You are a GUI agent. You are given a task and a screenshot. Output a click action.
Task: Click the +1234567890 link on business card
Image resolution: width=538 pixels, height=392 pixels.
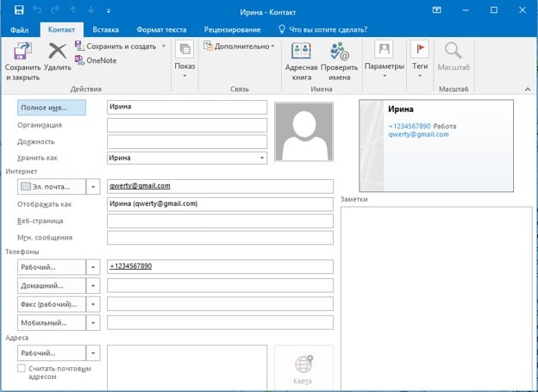pyautogui.click(x=409, y=126)
